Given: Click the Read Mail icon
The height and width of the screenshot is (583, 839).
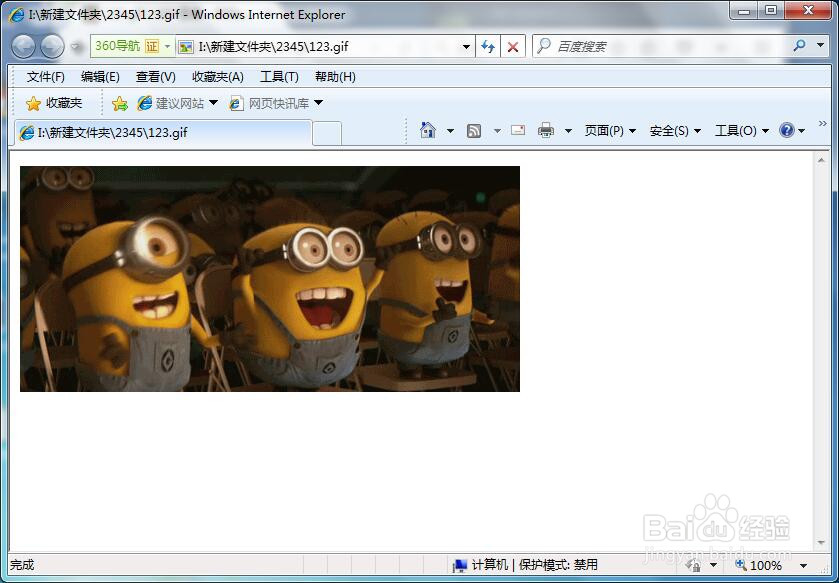Looking at the screenshot, I should click(x=517, y=130).
